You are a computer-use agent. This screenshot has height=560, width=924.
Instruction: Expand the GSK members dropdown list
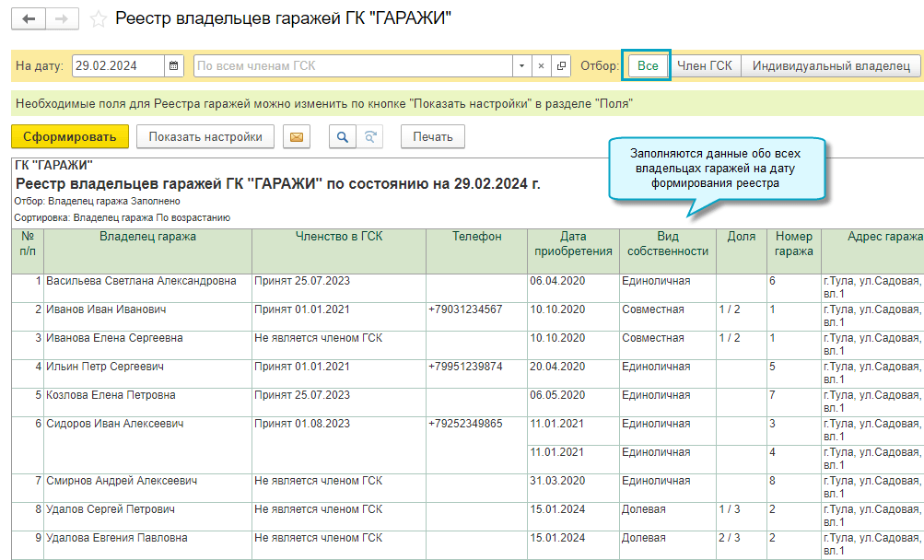click(x=521, y=66)
